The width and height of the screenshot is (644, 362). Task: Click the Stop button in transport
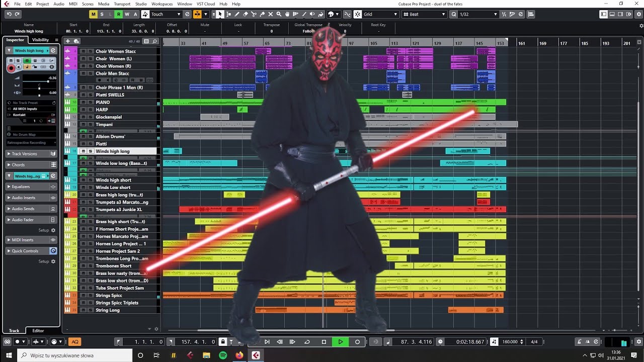coord(324,342)
